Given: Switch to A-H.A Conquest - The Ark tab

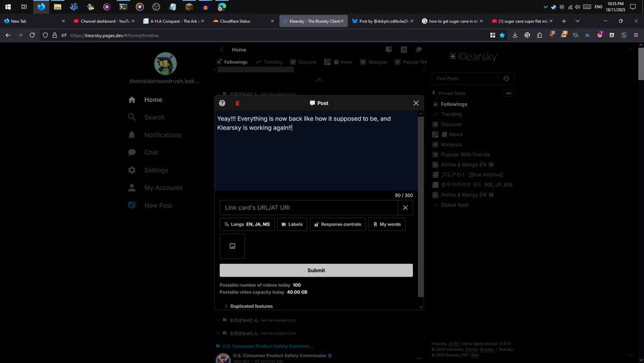Looking at the screenshot, I should coord(173,21).
